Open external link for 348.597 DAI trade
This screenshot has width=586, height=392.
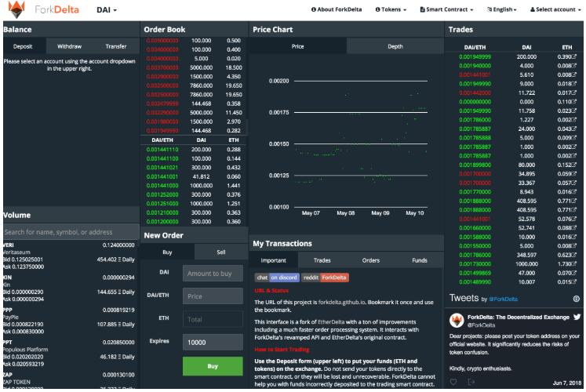pyautogui.click(x=573, y=255)
